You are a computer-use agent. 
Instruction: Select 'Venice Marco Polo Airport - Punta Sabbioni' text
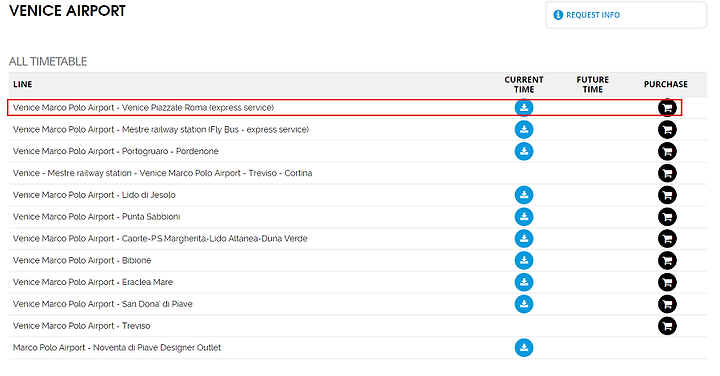tap(96, 217)
